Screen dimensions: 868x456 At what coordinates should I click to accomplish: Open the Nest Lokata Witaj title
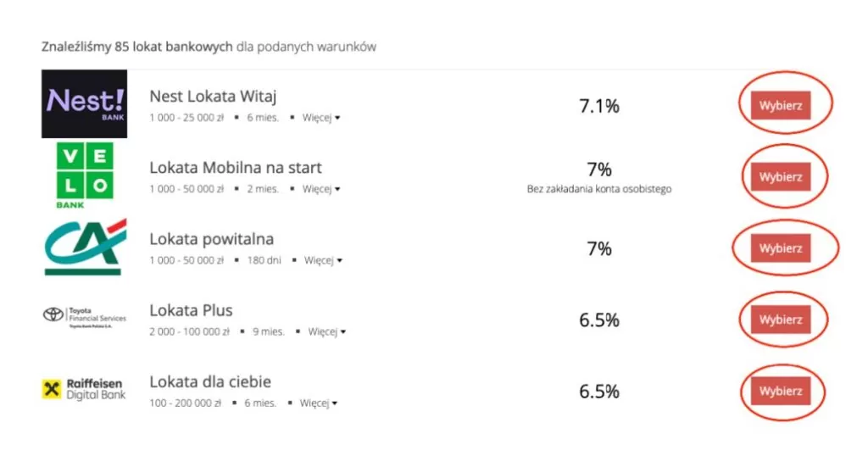point(213,96)
